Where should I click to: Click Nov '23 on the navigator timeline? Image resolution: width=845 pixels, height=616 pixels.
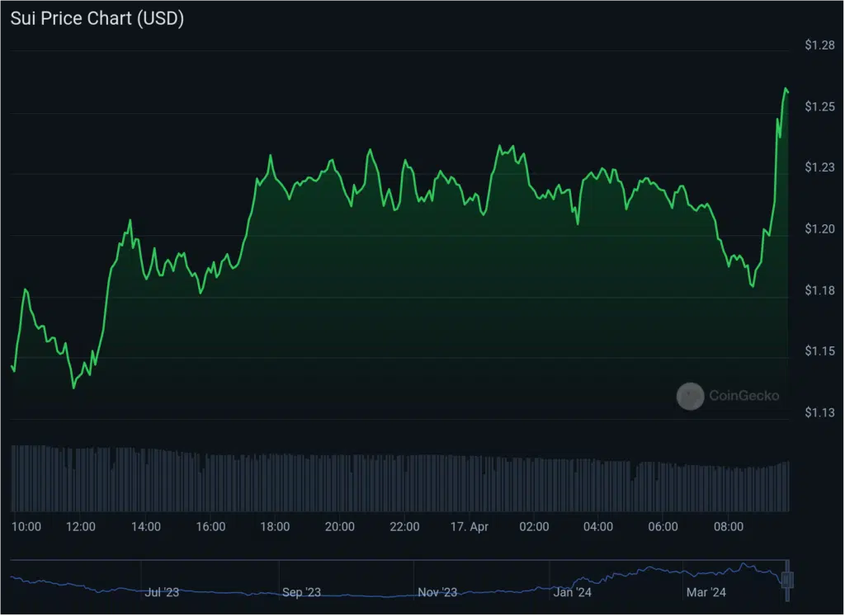pos(437,592)
